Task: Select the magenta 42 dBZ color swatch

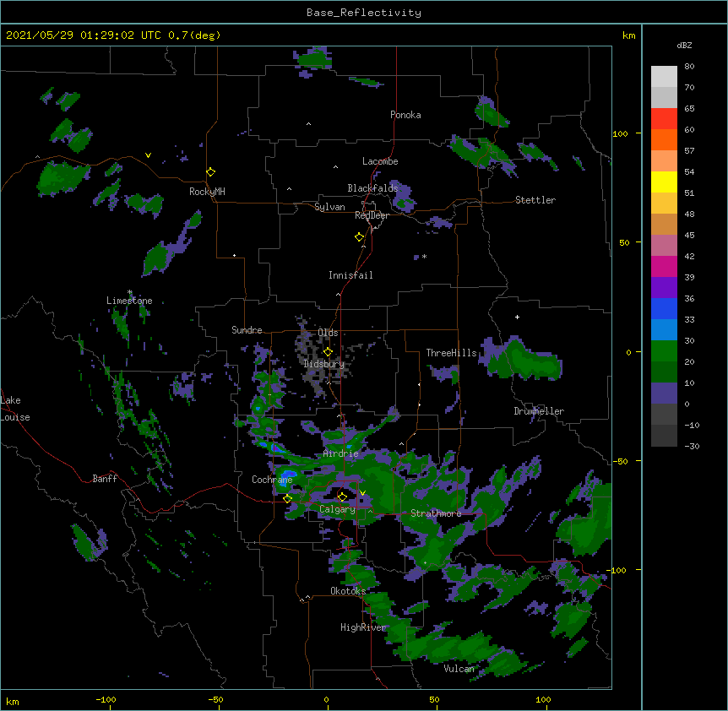Action: coord(664,266)
